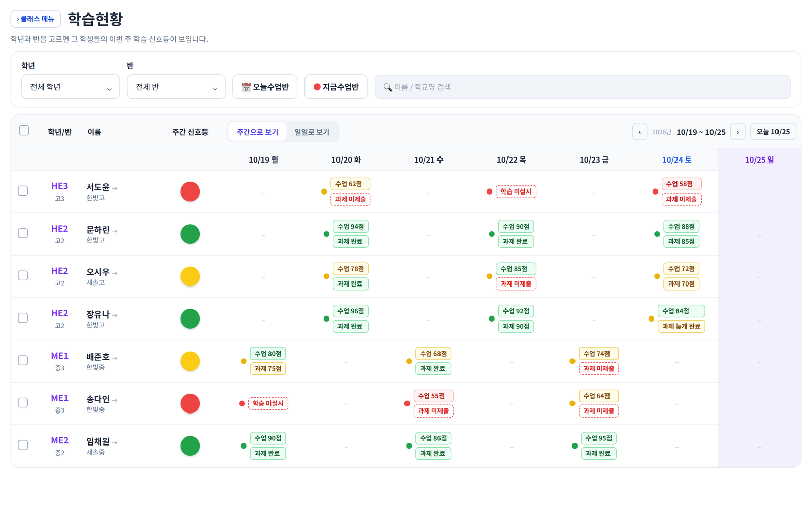This screenshot has height=508, width=812.
Task: Go to previous week arrow
Action: point(639,132)
